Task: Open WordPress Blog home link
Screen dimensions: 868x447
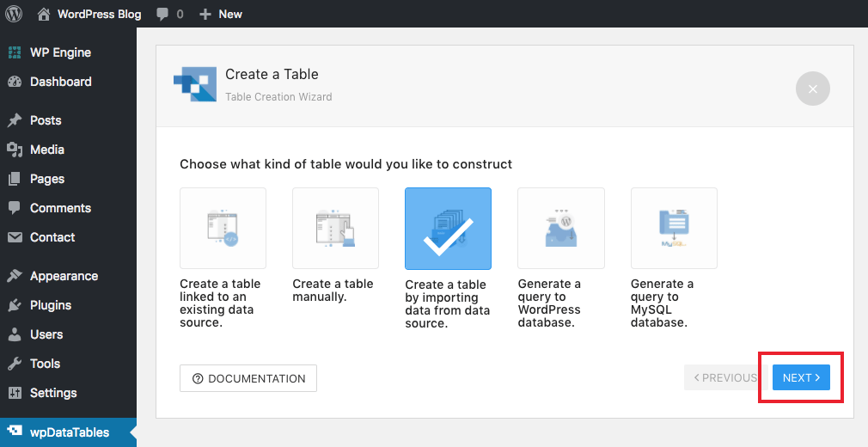Action: 89,14
